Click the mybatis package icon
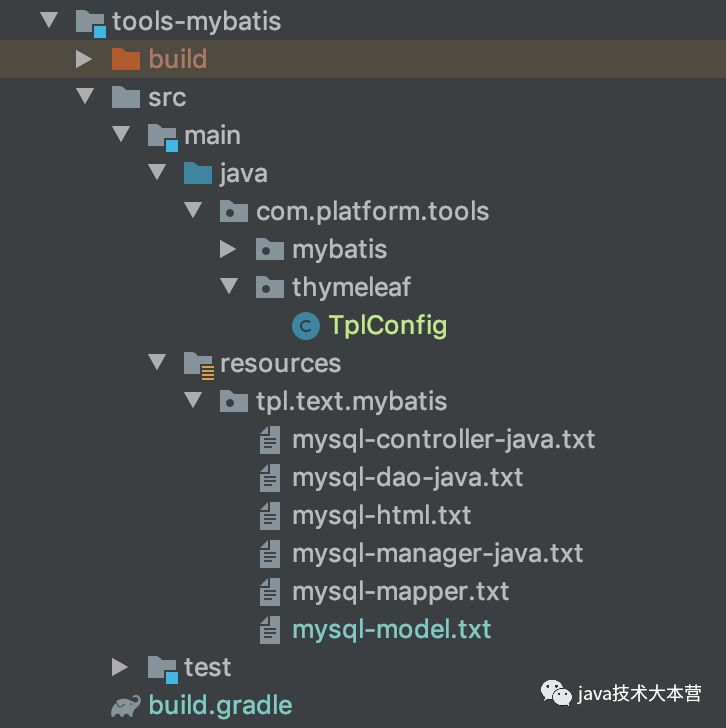This screenshot has width=726, height=728. coord(270,249)
